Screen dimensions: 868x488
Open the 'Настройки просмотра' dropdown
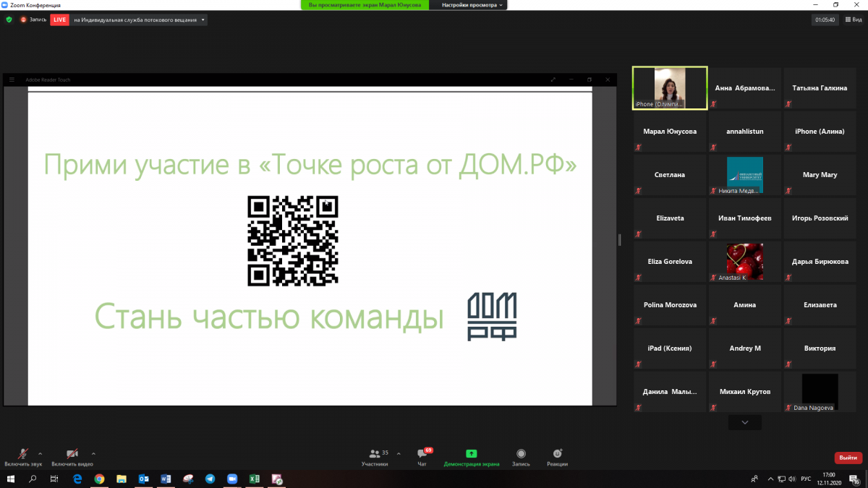473,4
